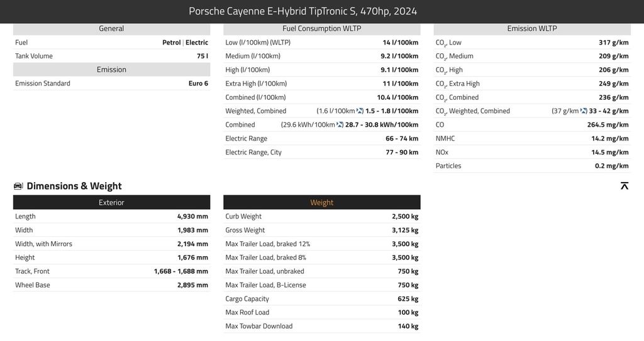
Task: Click the Electric fuel value
Action: (x=197, y=43)
